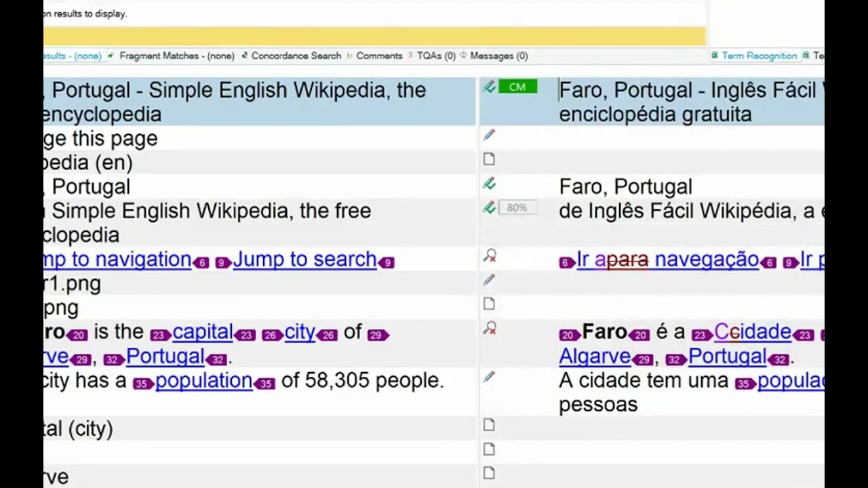
Task: Click the target 'Ccidade' link
Action: 753,331
